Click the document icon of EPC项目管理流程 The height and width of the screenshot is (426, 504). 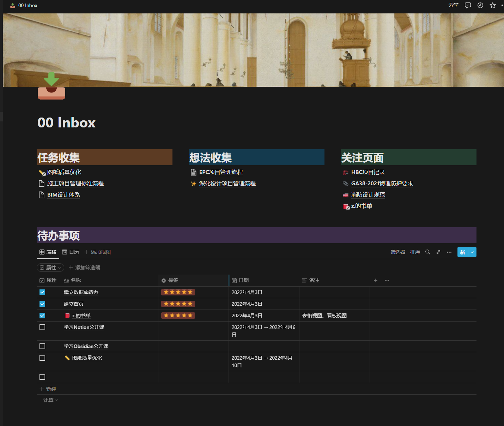[x=193, y=172]
